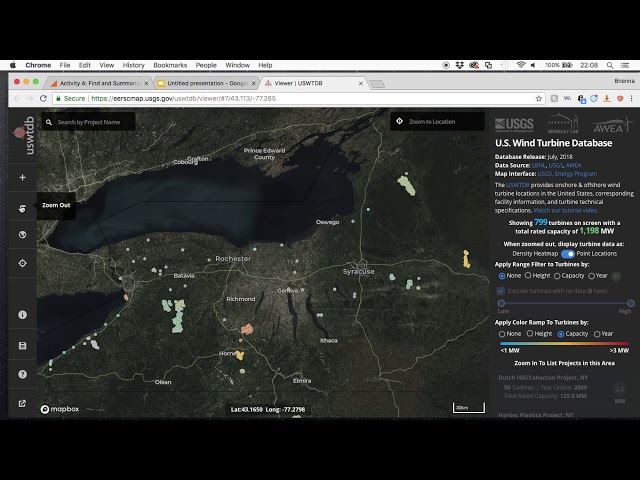
Task: Click the Dropbox menu bar icon
Action: point(460,65)
